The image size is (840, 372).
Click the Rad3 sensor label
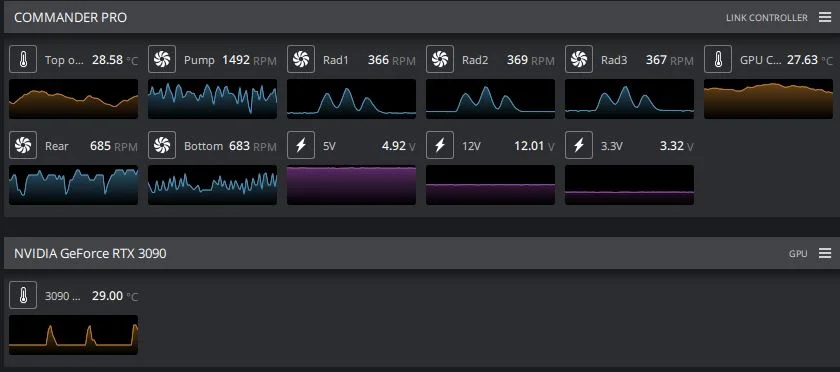coord(614,60)
